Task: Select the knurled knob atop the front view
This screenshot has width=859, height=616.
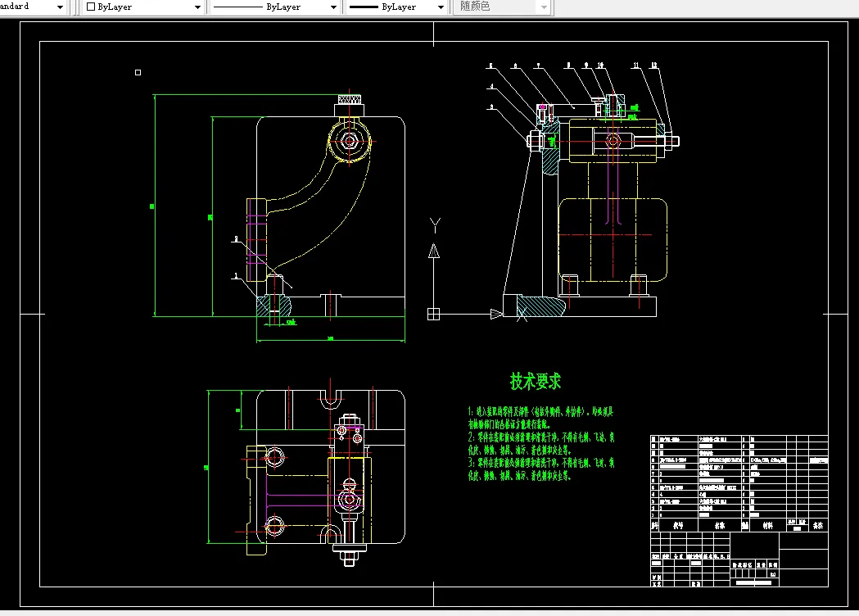Action: point(350,100)
